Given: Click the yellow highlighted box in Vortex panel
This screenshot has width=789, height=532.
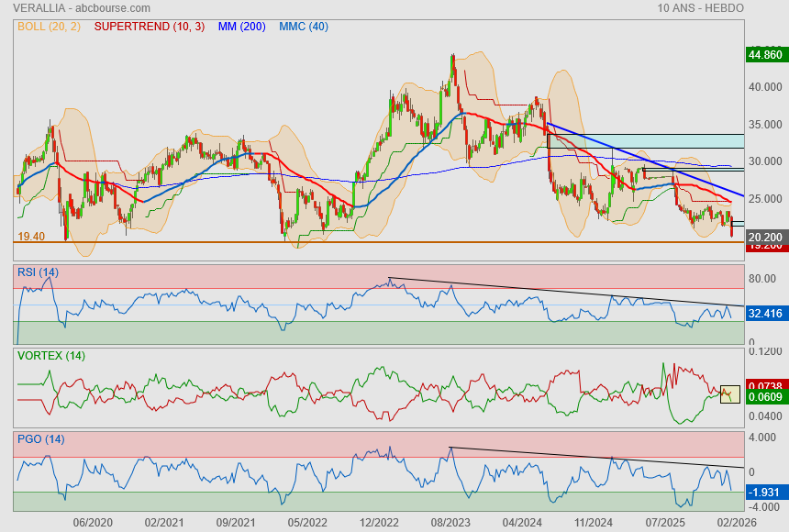Looking at the screenshot, I should click(730, 394).
